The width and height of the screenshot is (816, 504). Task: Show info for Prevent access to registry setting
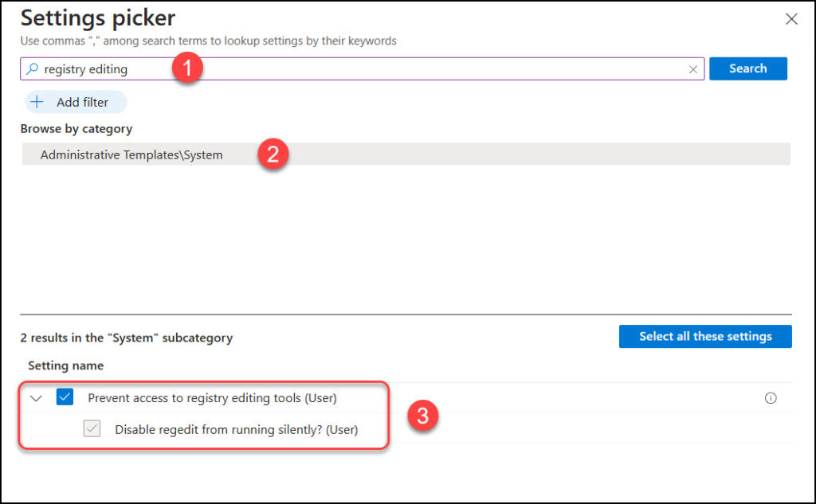[771, 398]
